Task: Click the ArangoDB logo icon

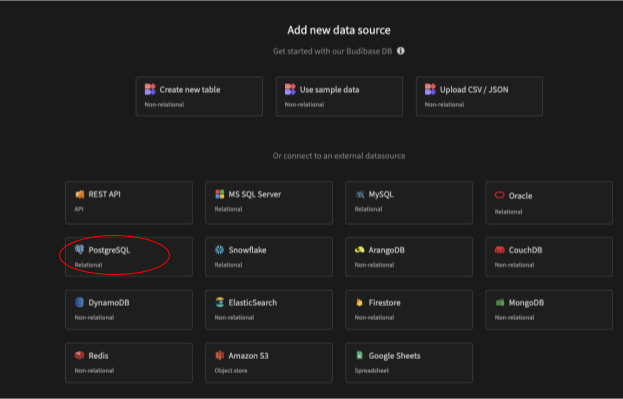Action: point(360,250)
